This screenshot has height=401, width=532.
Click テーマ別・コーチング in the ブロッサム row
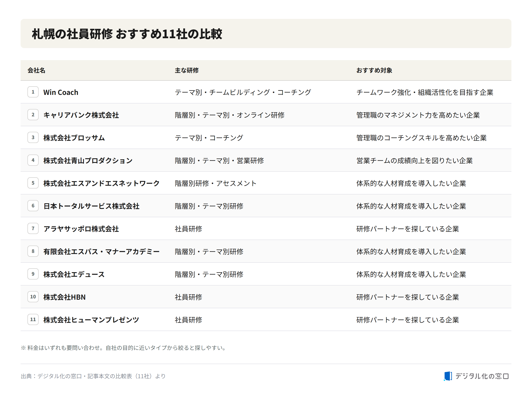209,138
